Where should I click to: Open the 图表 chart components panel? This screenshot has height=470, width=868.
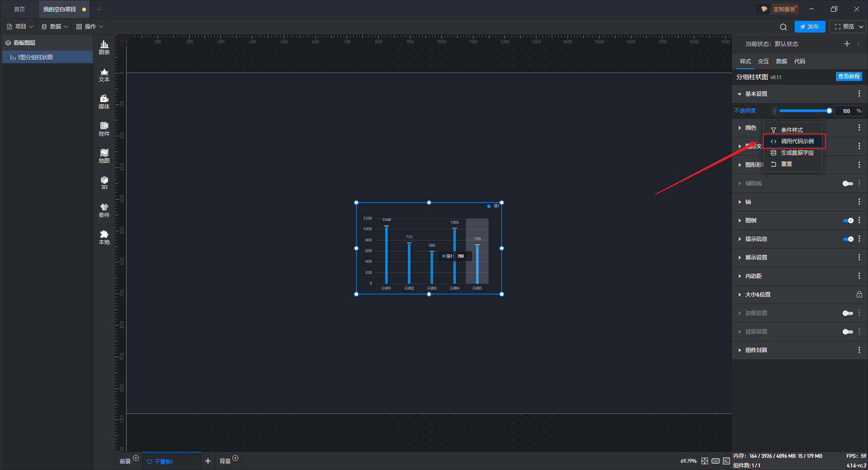point(104,47)
